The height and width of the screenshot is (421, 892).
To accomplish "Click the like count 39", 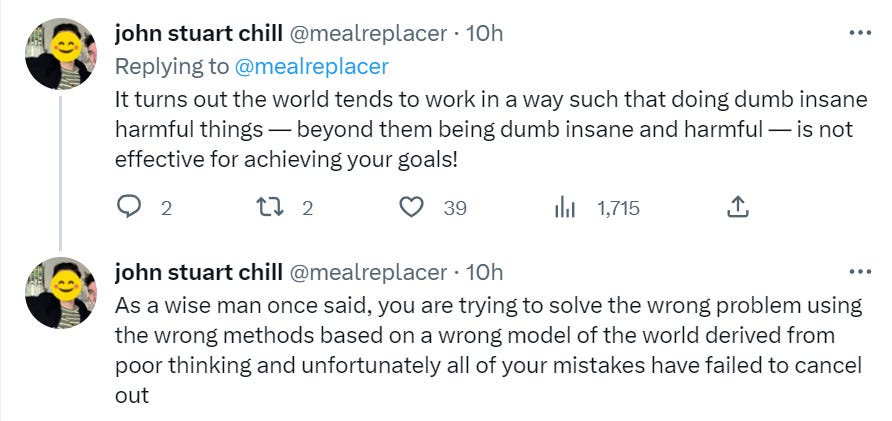I will (x=455, y=208).
